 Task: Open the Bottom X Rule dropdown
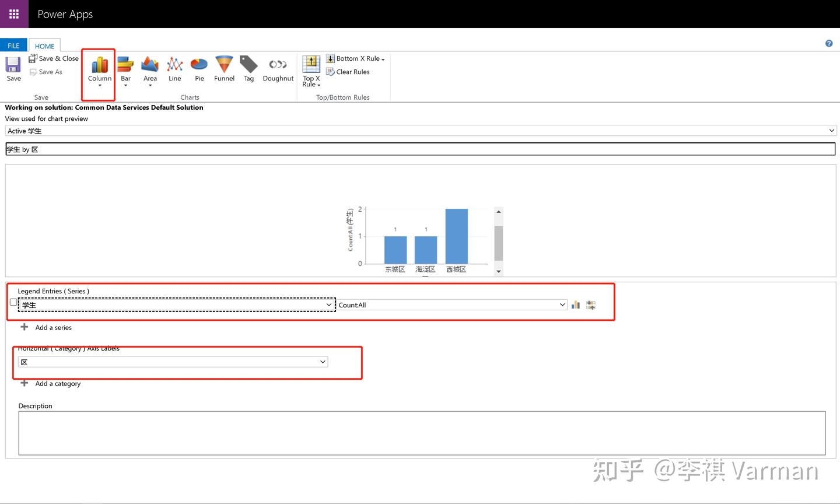[x=355, y=58]
